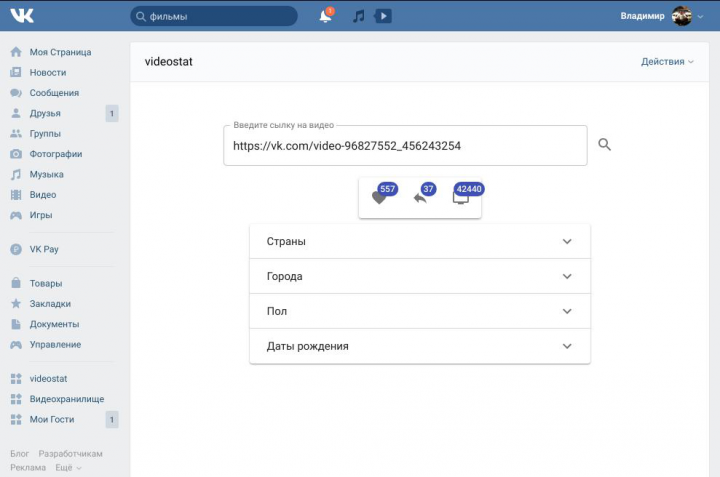Click the search magnifier beside video link field

coord(604,145)
